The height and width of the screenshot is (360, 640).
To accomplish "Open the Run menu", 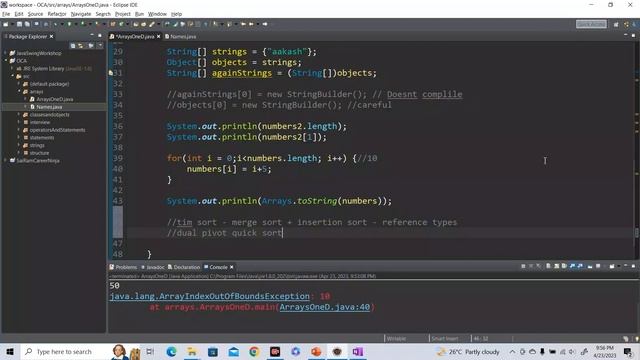I will pyautogui.click(x=139, y=14).
